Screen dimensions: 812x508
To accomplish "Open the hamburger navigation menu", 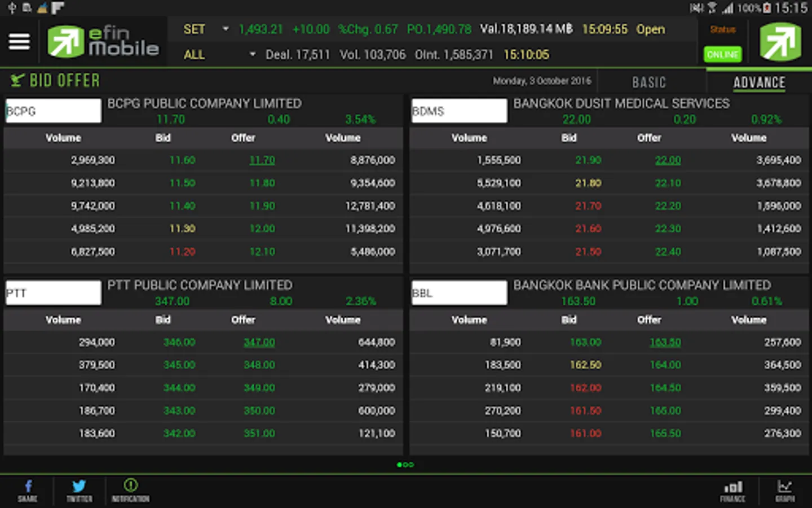I will 19,42.
